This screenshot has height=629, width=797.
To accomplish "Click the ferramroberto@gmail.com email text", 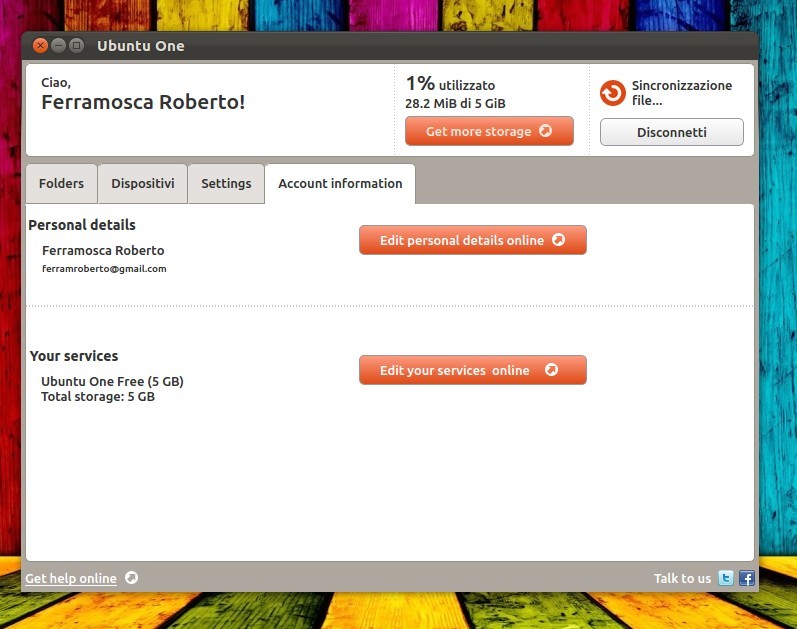I will click(x=104, y=268).
